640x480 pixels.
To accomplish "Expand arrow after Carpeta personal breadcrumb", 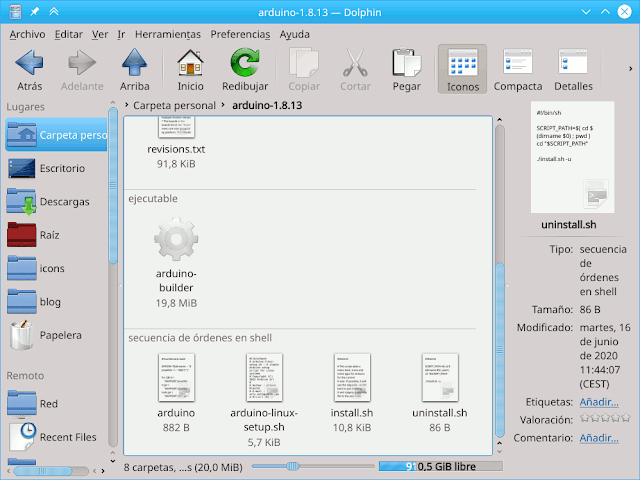I will [223, 105].
